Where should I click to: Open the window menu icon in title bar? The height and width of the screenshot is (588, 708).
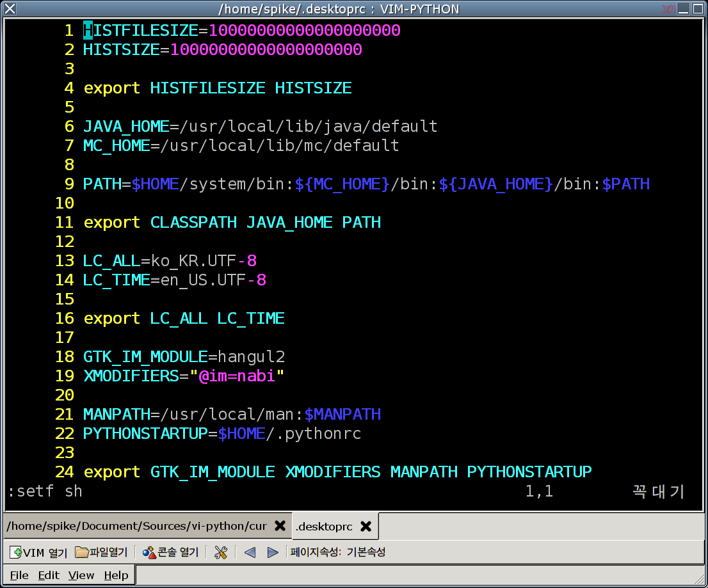tap(11, 9)
